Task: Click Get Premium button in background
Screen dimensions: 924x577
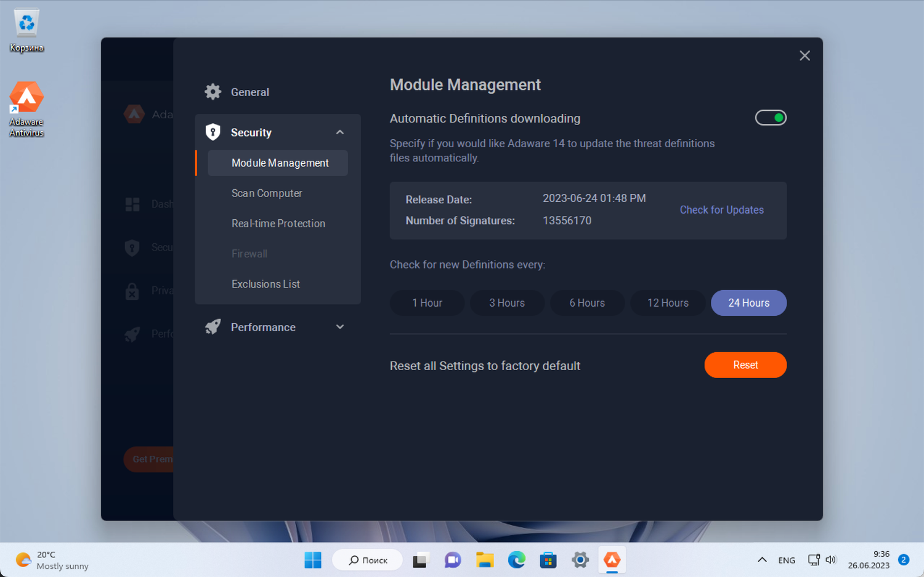Action: click(x=149, y=459)
